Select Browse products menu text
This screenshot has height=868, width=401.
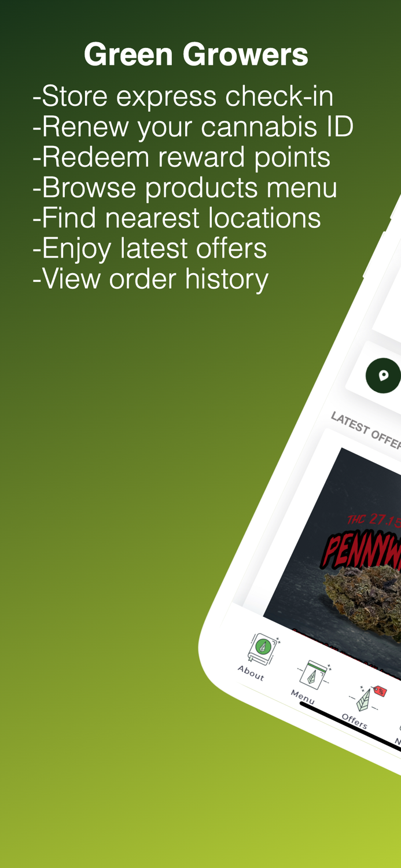tap(185, 187)
